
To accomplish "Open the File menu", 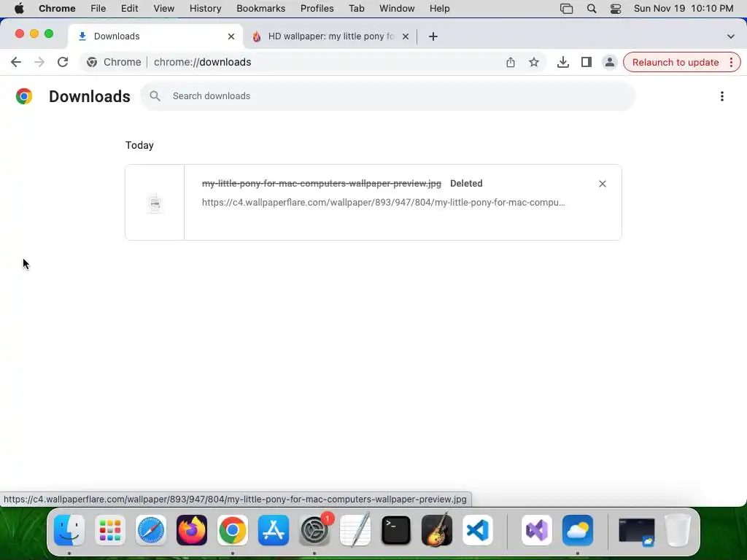I will coord(98,9).
